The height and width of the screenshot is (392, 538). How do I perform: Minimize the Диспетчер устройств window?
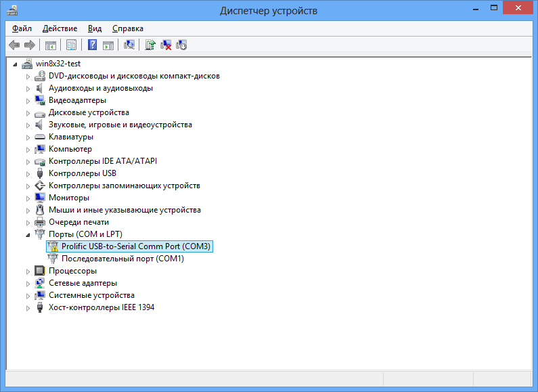coord(476,8)
